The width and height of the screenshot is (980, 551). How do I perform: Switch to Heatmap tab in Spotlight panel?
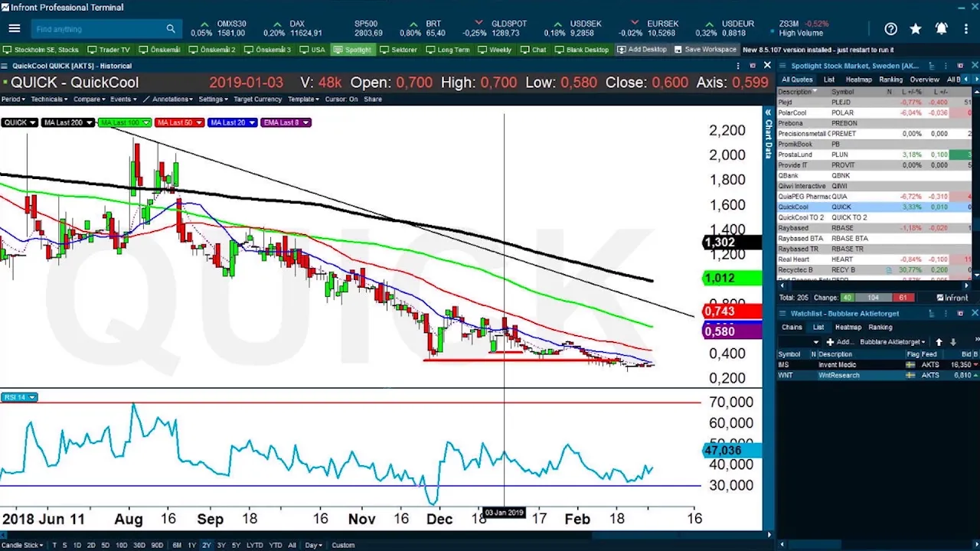pyautogui.click(x=858, y=80)
